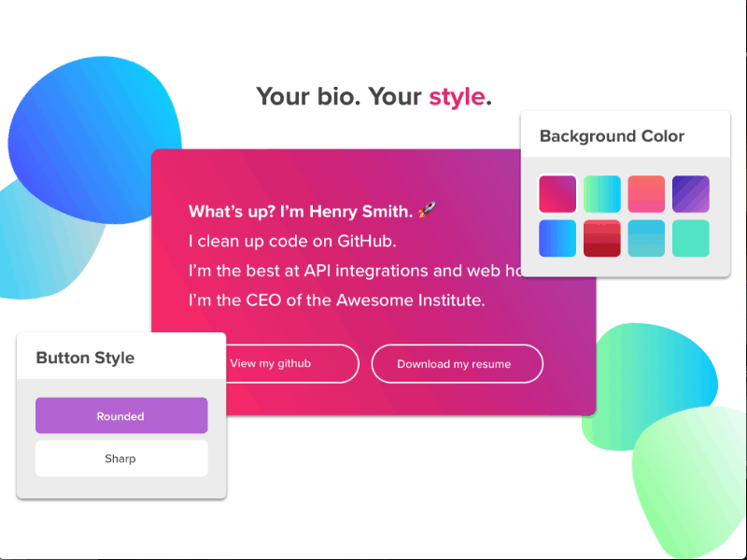Click the Download my resume button

coord(457,364)
